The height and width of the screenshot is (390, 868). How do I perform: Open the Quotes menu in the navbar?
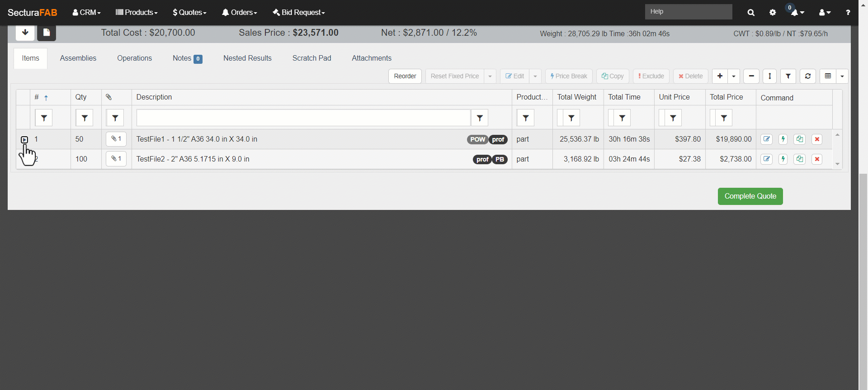189,13
